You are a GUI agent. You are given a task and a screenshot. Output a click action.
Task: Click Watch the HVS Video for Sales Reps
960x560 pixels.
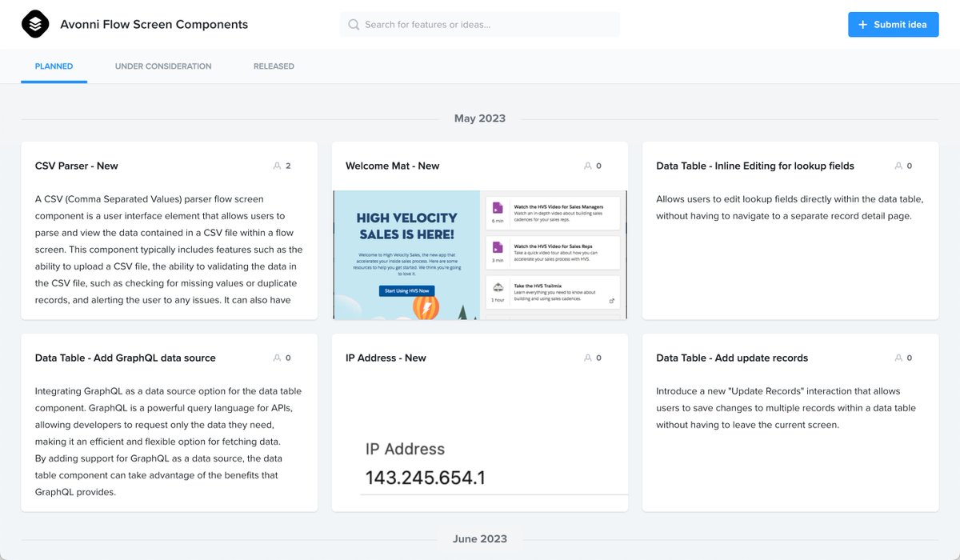pyautogui.click(x=554, y=246)
